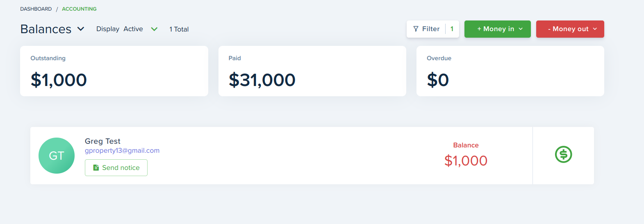644x224 pixels.
Task: Click the funnel icon in Filter
Action: (x=416, y=29)
